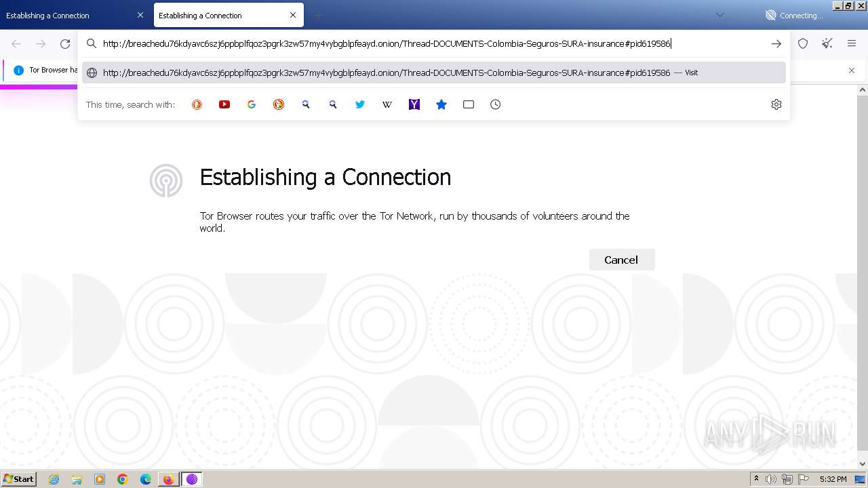
Task: Show hidden system tray icons arrow
Action: coord(756,479)
